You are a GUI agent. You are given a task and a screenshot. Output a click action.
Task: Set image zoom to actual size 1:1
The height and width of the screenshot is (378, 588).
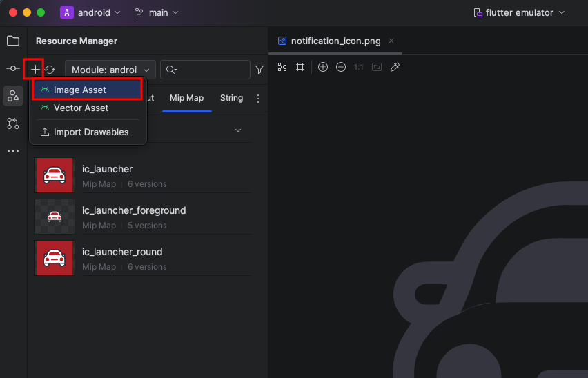point(358,67)
